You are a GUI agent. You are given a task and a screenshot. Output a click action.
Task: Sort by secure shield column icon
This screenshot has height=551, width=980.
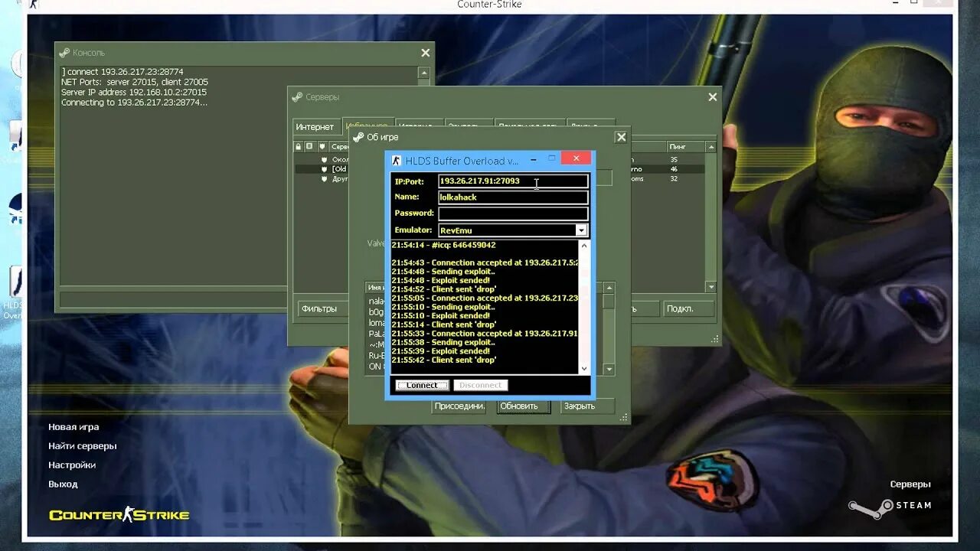click(x=322, y=146)
